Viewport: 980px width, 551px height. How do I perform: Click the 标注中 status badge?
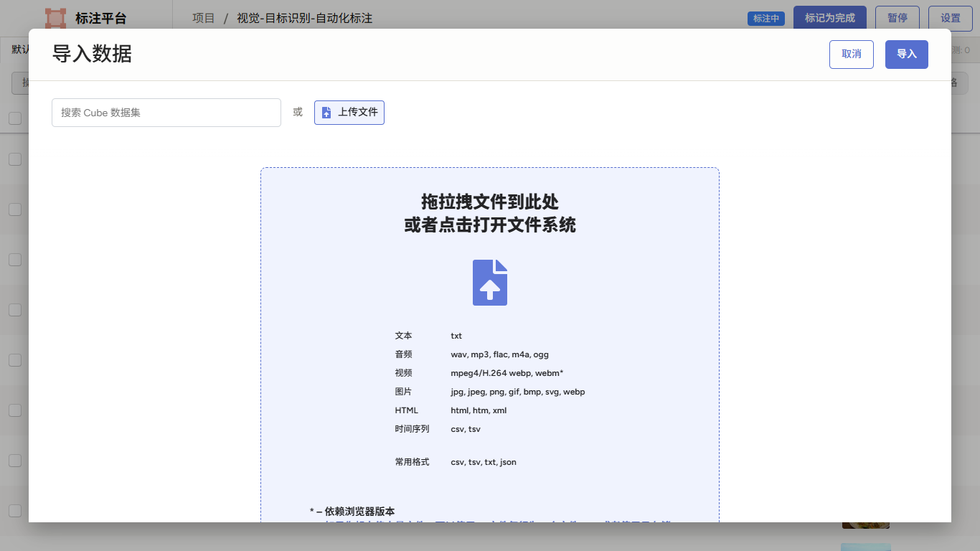click(x=766, y=19)
